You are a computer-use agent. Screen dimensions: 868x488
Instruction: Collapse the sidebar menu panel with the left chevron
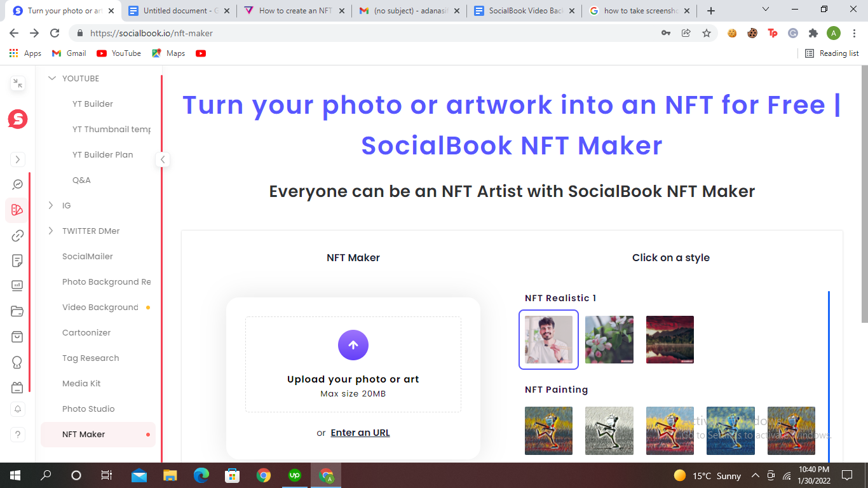(x=163, y=159)
